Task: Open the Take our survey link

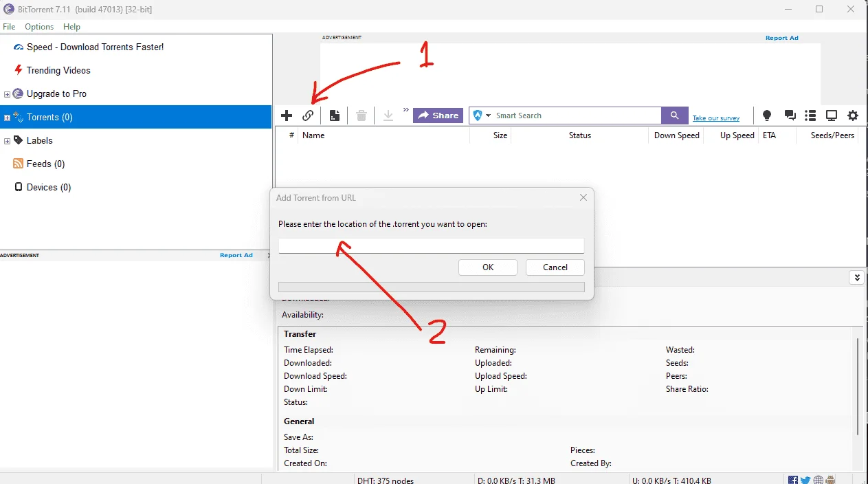Action: pyautogui.click(x=716, y=118)
